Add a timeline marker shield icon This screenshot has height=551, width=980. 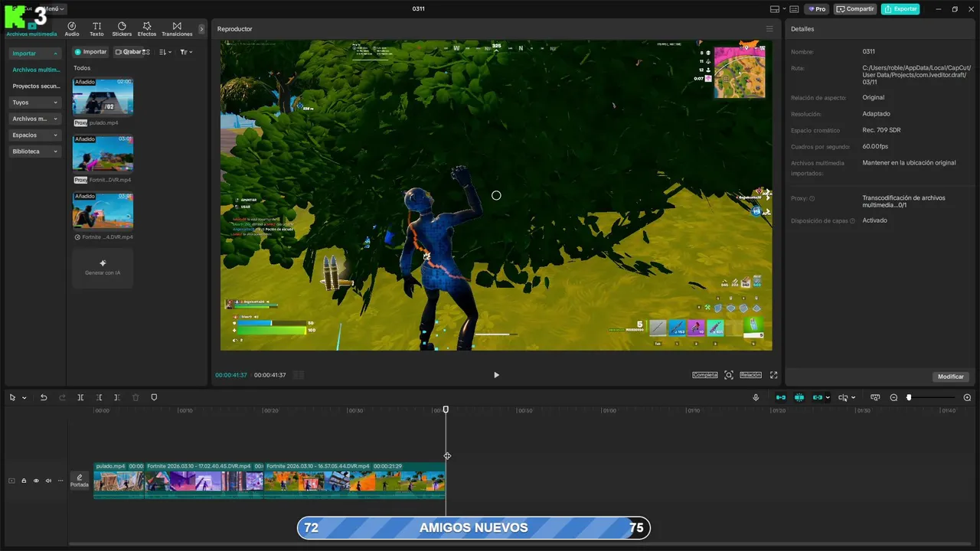click(x=154, y=397)
